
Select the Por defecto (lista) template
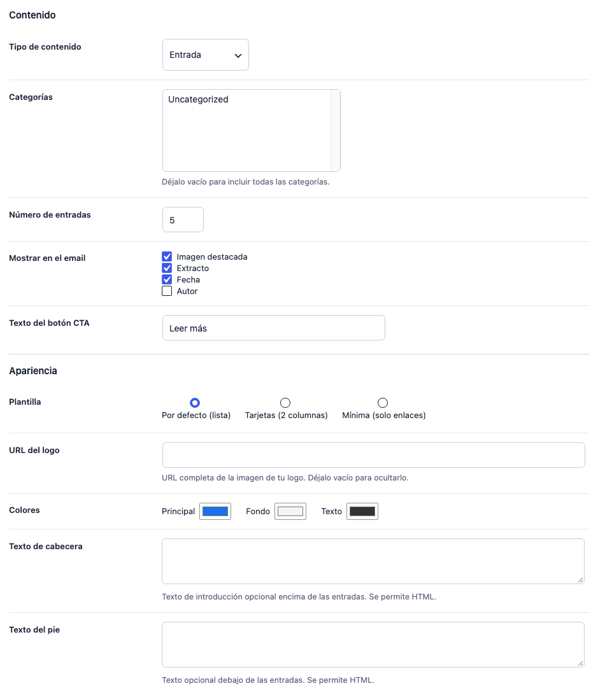coord(195,403)
